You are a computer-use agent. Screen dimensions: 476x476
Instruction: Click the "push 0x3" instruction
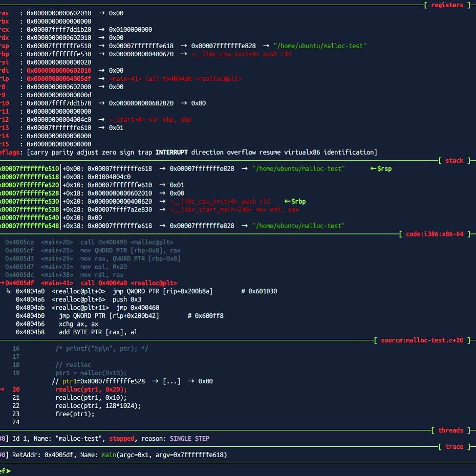click(x=127, y=299)
